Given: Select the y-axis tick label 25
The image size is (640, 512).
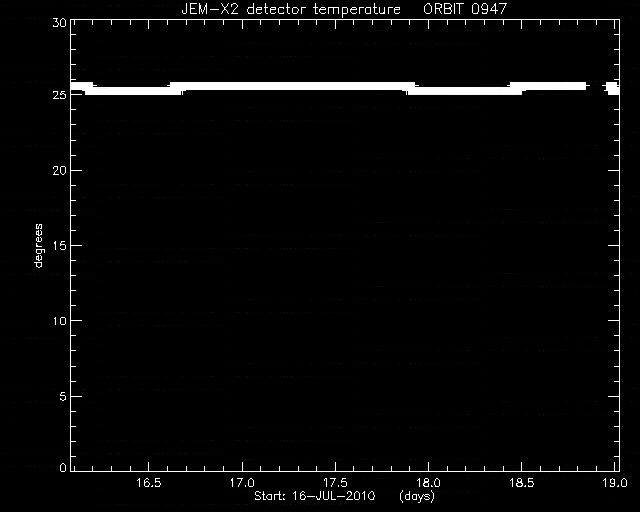Looking at the screenshot, I should (x=59, y=95).
